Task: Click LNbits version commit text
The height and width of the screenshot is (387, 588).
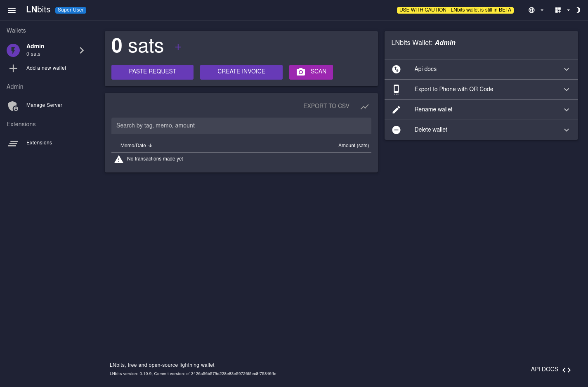Action: [193, 374]
